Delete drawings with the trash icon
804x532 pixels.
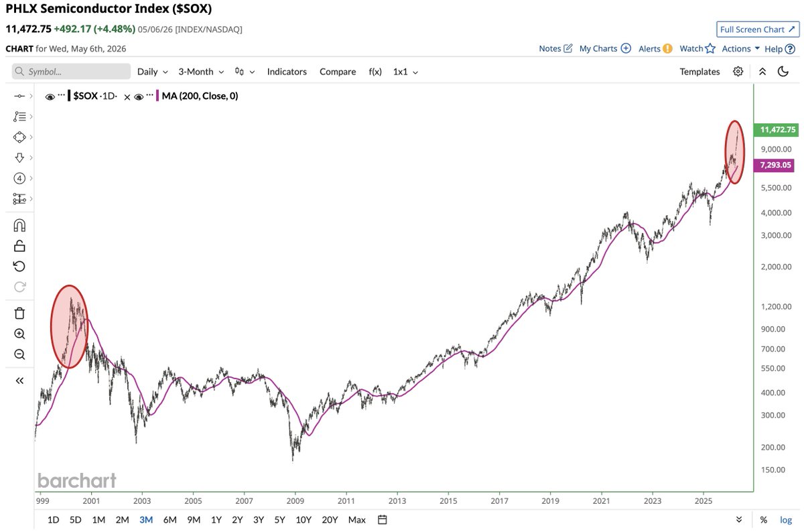point(19,313)
